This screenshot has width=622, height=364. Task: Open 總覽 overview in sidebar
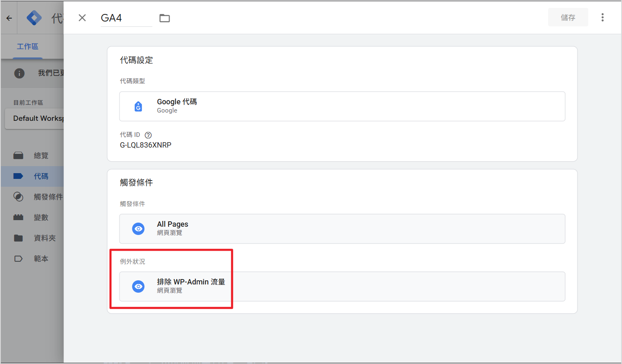pyautogui.click(x=32, y=155)
